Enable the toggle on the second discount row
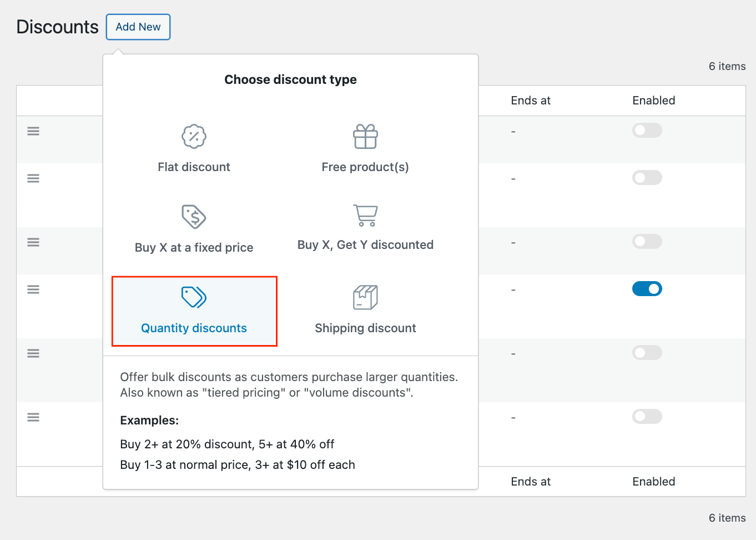Viewport: 756px width, 540px height. coord(647,177)
